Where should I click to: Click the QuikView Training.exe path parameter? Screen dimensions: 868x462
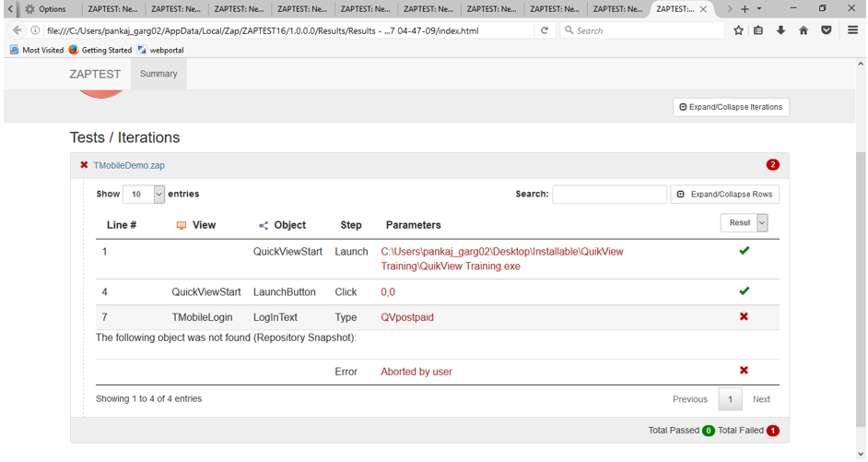[502, 259]
